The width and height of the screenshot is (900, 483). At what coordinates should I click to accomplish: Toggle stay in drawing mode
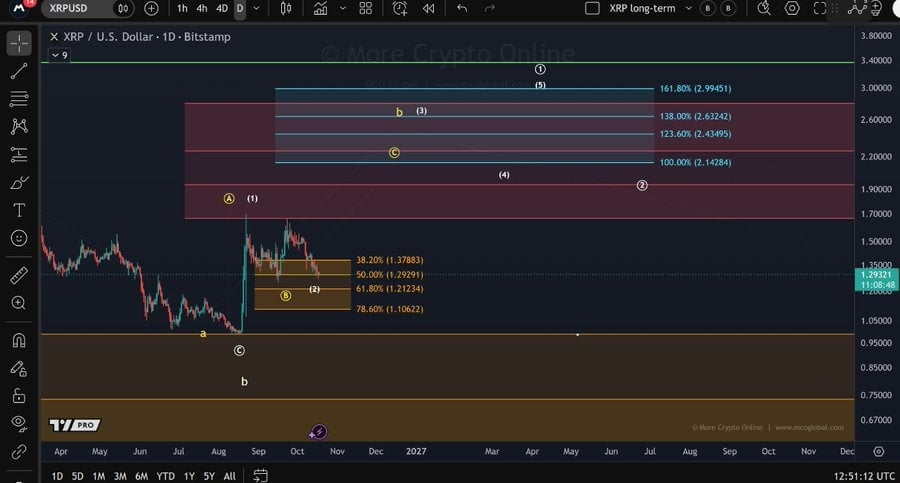click(19, 369)
